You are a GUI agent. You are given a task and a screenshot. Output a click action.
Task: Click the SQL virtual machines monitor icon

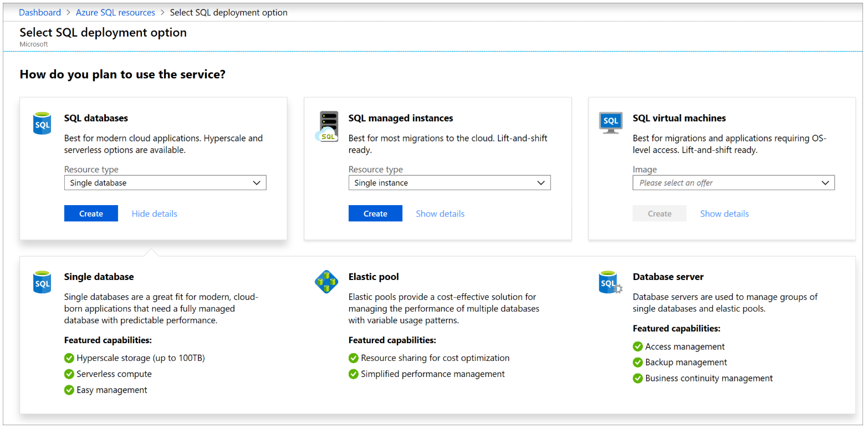pyautogui.click(x=611, y=123)
